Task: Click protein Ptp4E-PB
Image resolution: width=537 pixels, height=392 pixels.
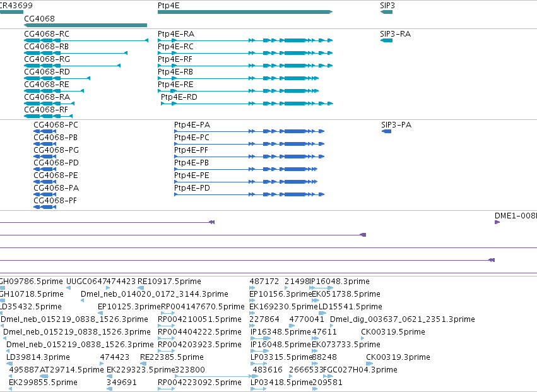Action: coord(191,163)
